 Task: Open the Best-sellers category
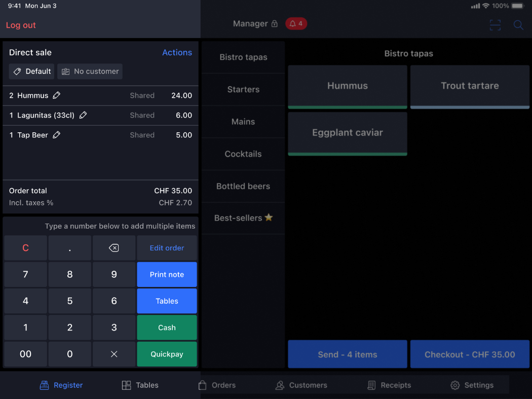(x=243, y=218)
